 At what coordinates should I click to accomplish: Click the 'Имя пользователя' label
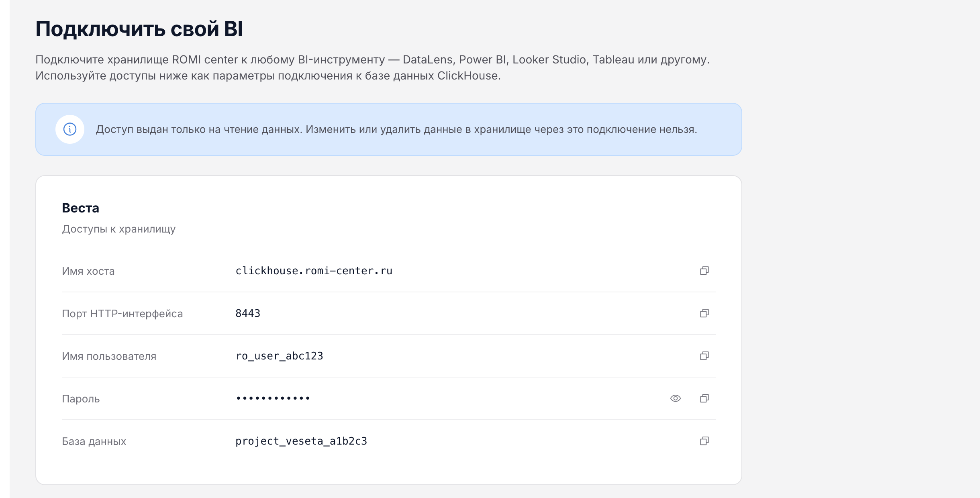coord(109,356)
